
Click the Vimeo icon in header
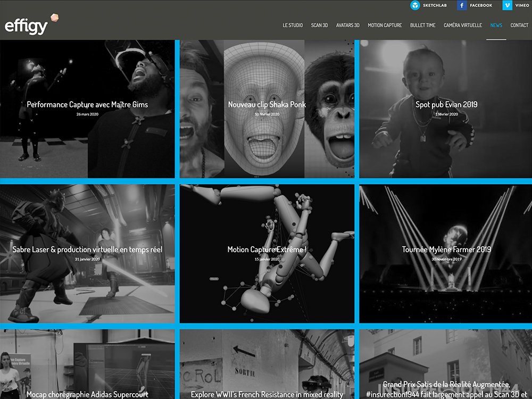(x=508, y=5)
